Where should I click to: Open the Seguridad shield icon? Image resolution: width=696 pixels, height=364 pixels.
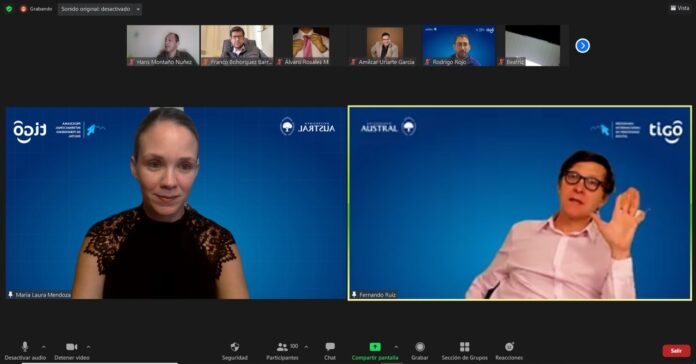pyautogui.click(x=235, y=347)
